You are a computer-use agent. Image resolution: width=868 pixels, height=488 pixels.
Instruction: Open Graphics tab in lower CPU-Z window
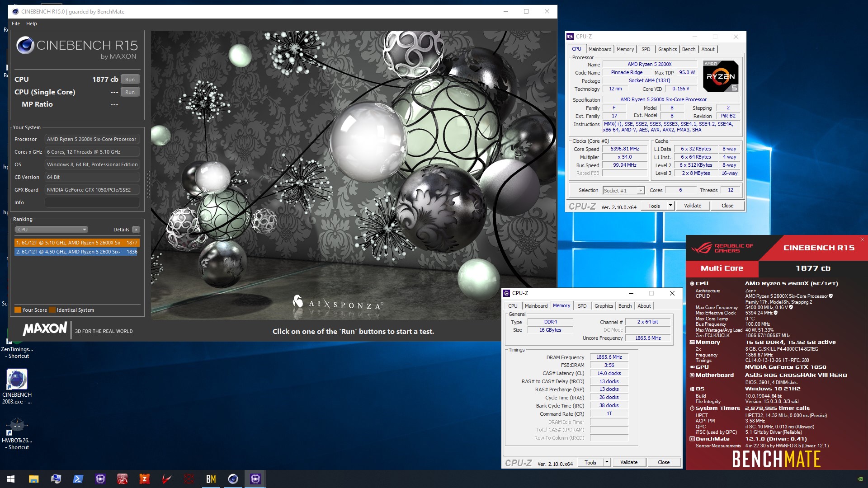click(x=604, y=306)
